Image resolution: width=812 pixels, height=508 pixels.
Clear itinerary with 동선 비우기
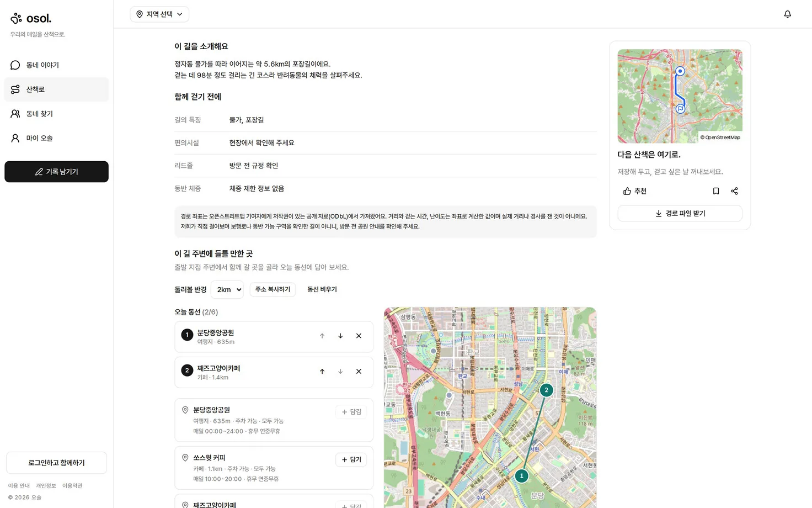coord(322,289)
